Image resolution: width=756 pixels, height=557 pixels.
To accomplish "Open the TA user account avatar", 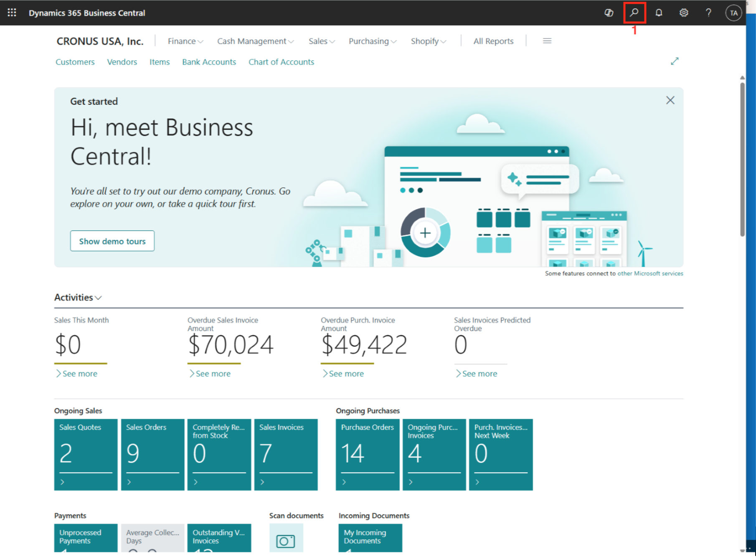I will point(733,13).
